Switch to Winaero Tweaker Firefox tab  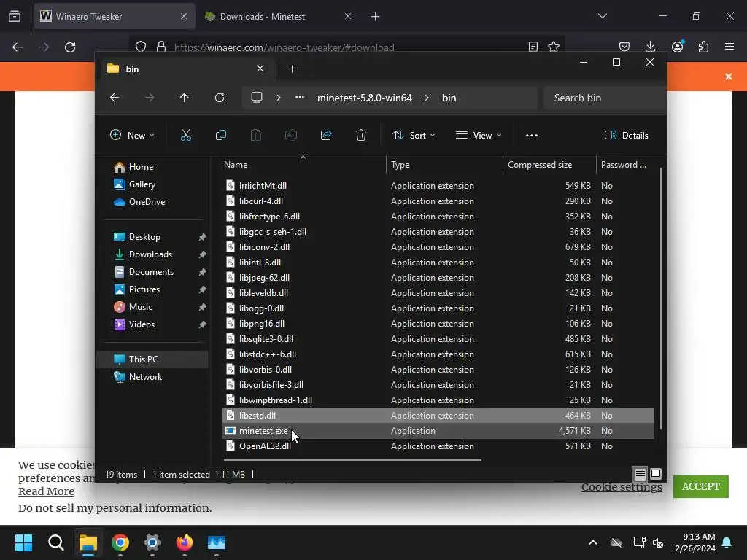click(x=115, y=17)
